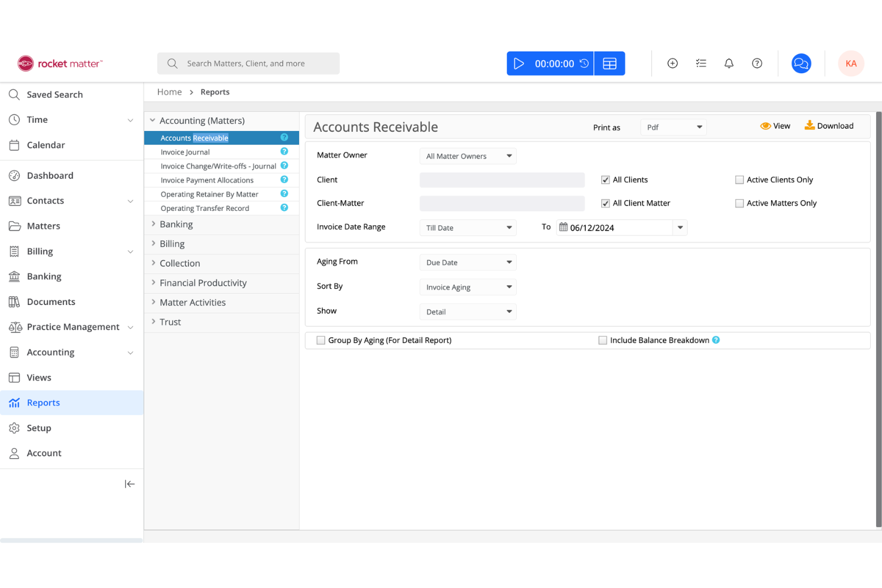
Task: Open the quick add plus icon
Action: [x=672, y=63]
